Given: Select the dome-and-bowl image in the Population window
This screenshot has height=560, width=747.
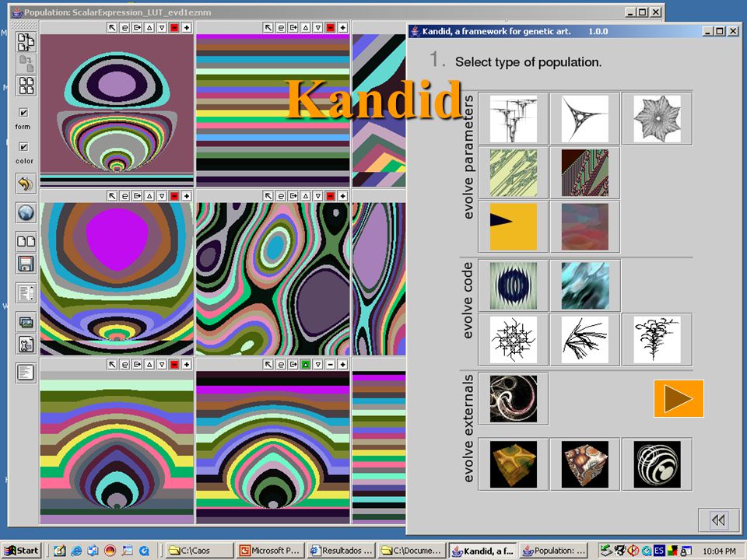Looking at the screenshot, I should (x=117, y=110).
